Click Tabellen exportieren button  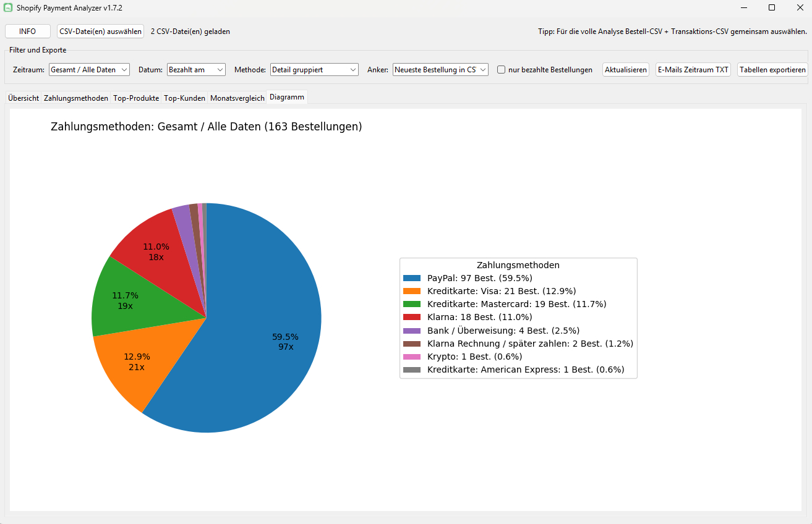(773, 70)
